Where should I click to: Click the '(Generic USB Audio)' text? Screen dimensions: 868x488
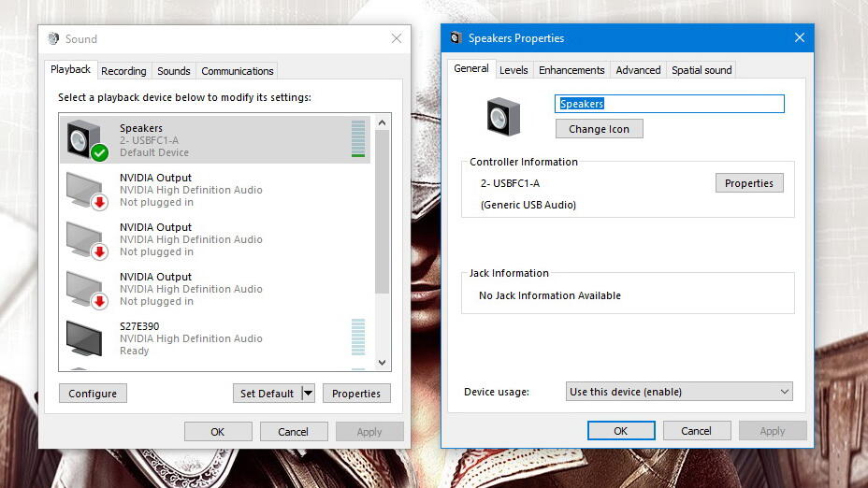tap(528, 205)
